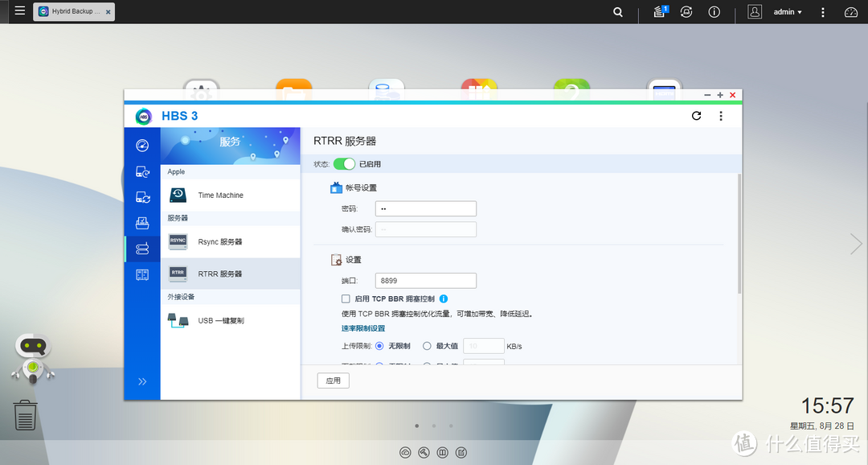The image size is (868, 465).
Task: Enable the 启用 TCP BBR 拥塞控制 checkbox
Action: 346,298
